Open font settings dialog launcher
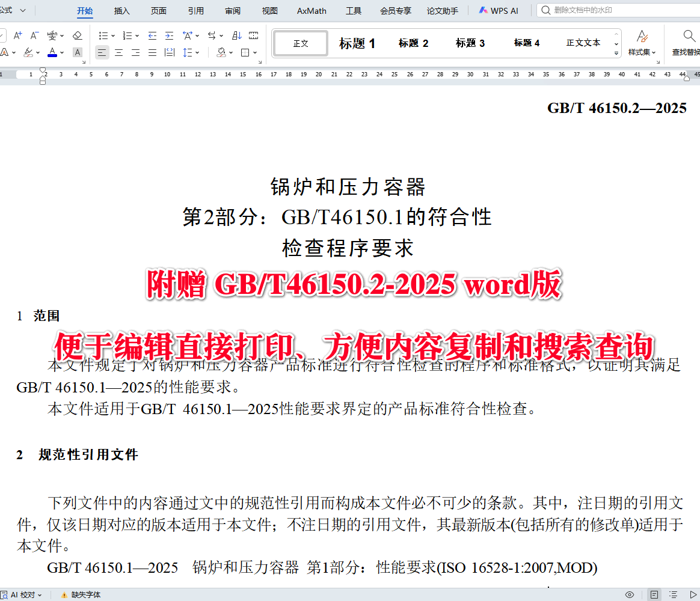The height and width of the screenshot is (601, 700). click(84, 63)
